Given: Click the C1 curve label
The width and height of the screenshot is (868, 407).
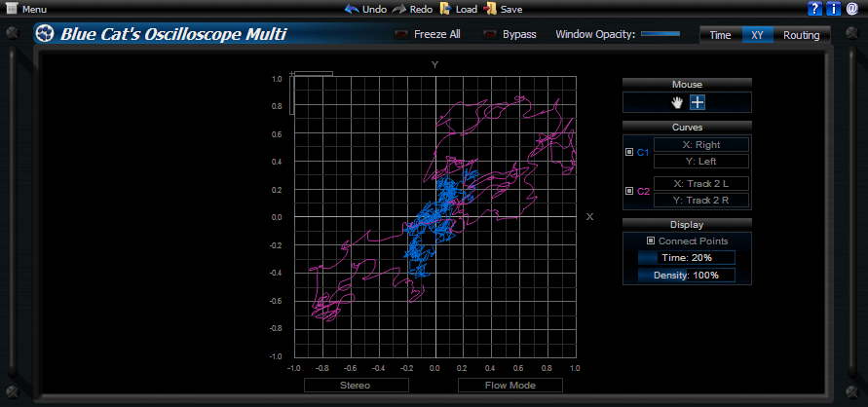Looking at the screenshot, I should 643,153.
